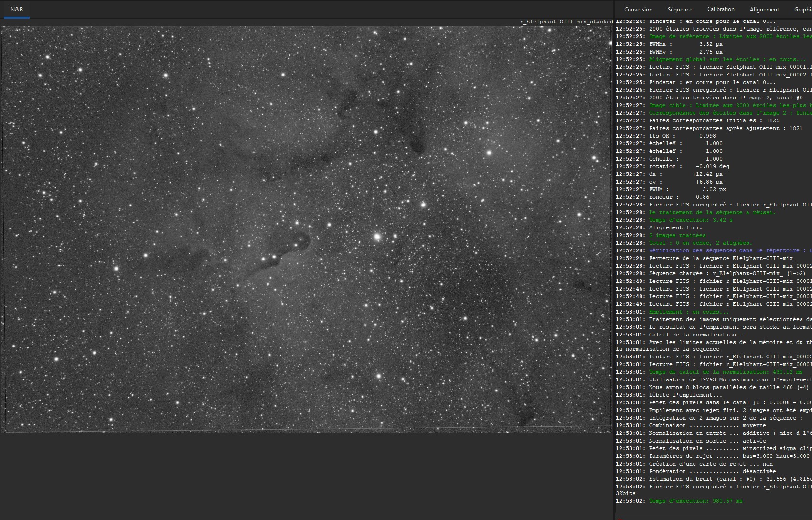Image resolution: width=812 pixels, height=520 pixels.
Task: Open the Alignement tab
Action: pos(764,10)
